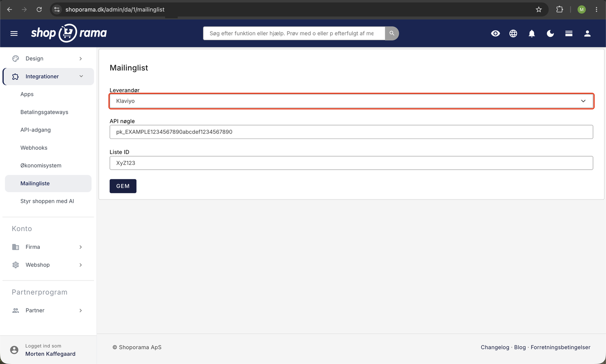This screenshot has width=606, height=364.
Task: Click the Partner people icon
Action: coord(16,310)
